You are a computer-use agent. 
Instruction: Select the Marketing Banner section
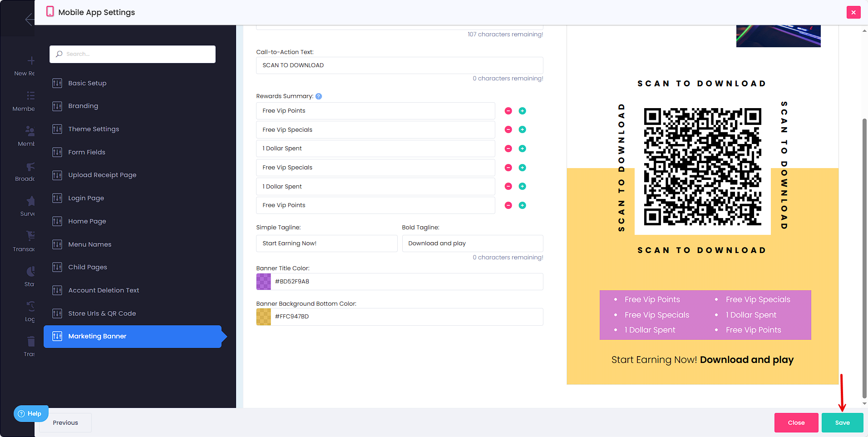[x=133, y=337]
